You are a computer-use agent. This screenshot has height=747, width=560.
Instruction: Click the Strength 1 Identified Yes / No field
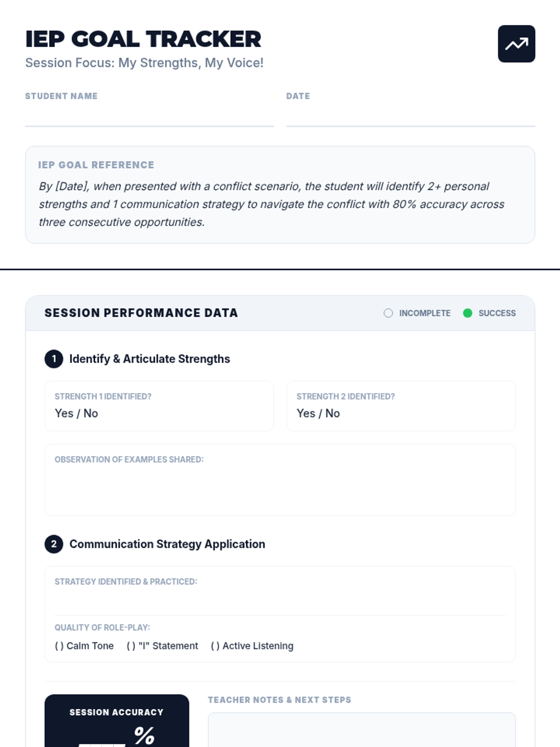point(159,406)
